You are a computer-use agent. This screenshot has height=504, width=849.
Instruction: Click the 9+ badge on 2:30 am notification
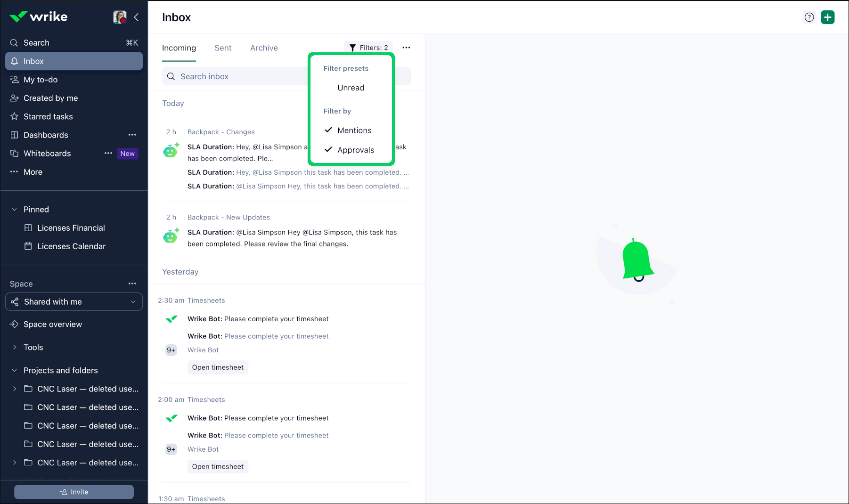171,350
